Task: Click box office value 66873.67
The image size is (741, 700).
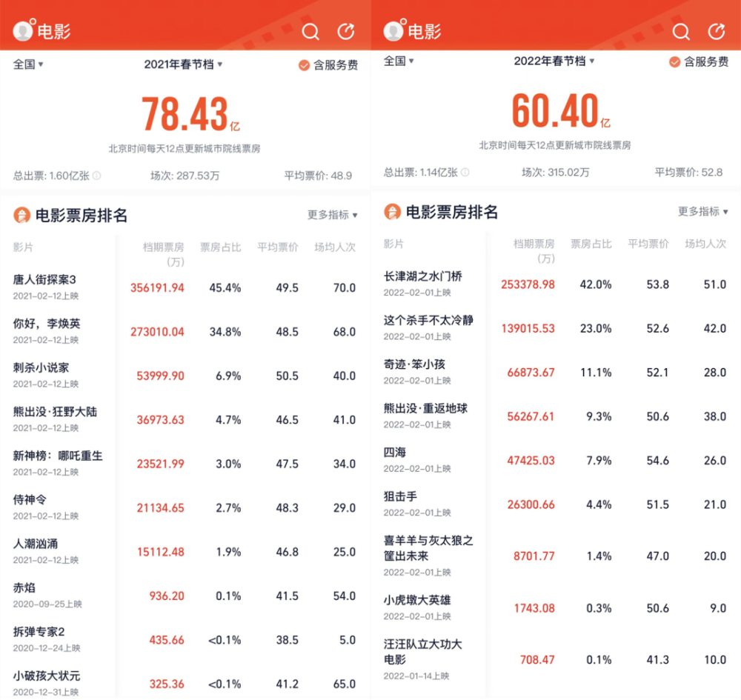Action: click(x=531, y=372)
